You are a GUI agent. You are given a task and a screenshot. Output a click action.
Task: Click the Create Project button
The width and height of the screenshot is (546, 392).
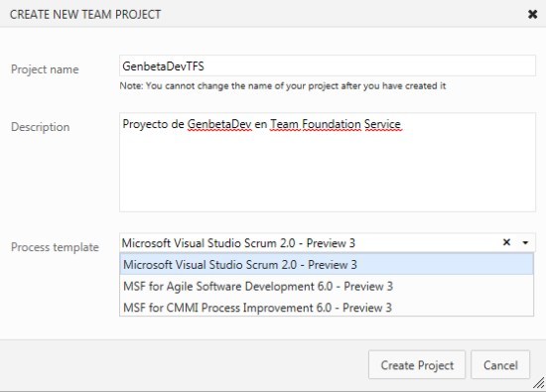[417, 365]
